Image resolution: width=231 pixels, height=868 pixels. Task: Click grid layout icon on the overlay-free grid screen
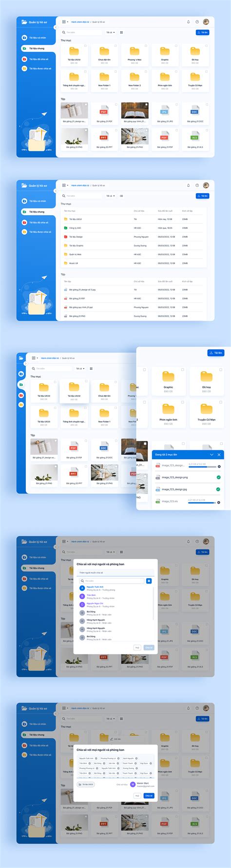[x=121, y=33]
